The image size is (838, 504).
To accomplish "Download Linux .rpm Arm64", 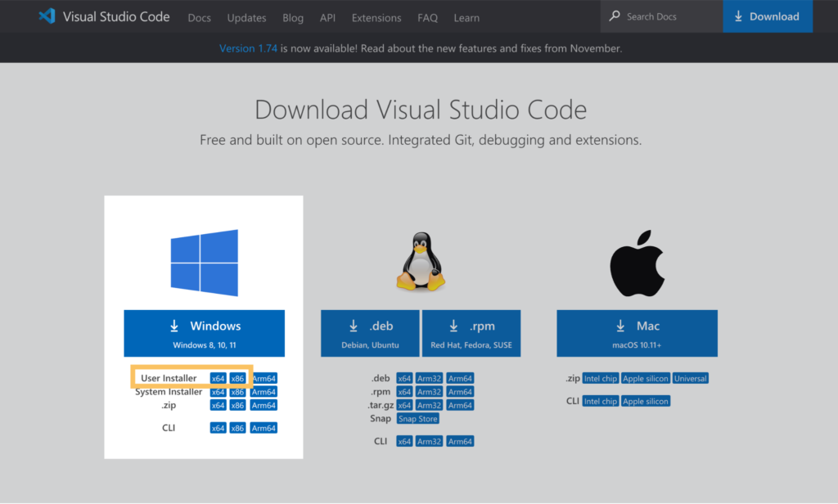I will coord(460,392).
